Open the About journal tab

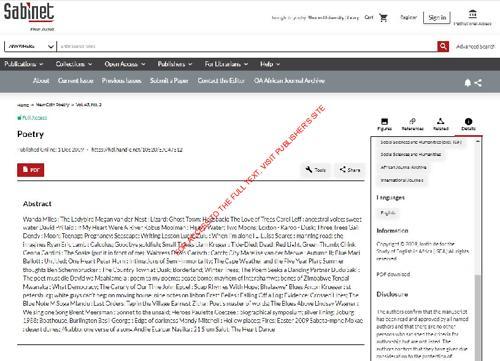[41, 81]
